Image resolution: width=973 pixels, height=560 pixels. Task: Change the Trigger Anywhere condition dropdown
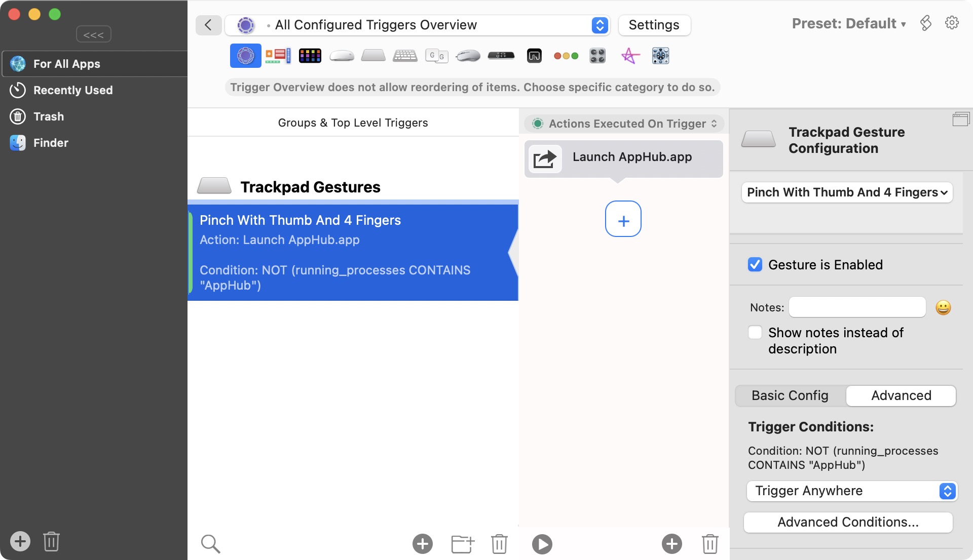coord(851,491)
